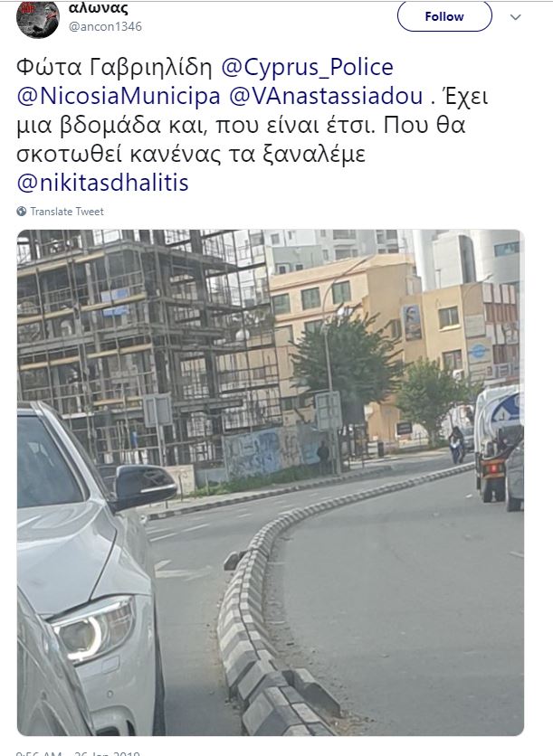Follow the @ancon1346 account

point(444,16)
